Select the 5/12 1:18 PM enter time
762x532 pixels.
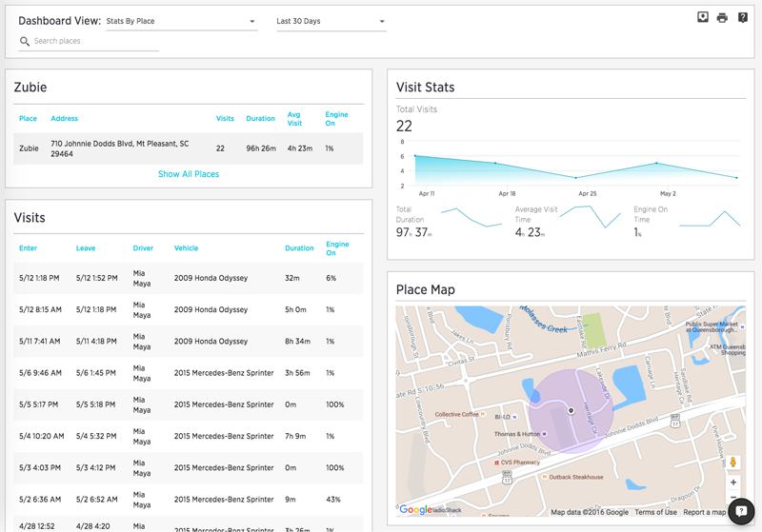pos(39,278)
